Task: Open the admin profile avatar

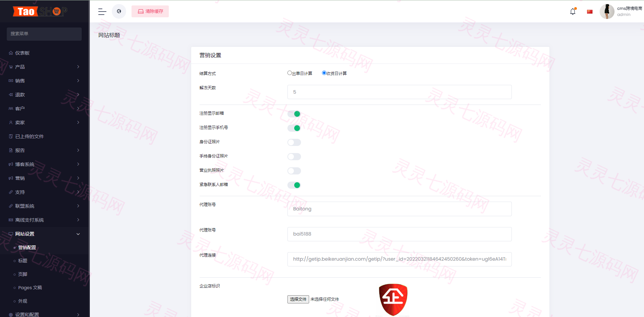Action: (607, 12)
